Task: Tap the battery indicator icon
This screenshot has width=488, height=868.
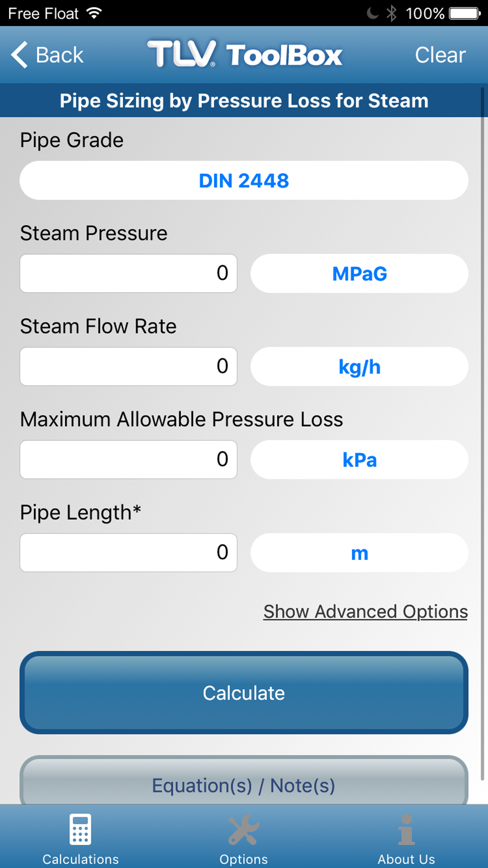Action: pos(465,13)
